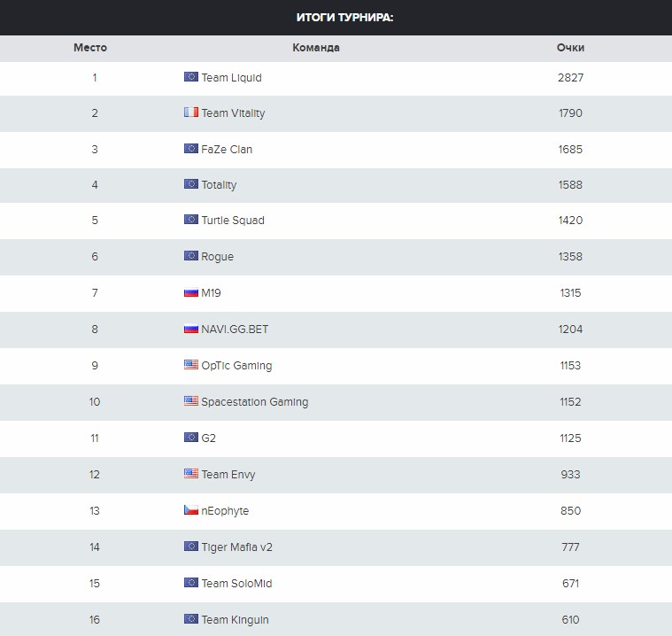Image resolution: width=672 pixels, height=636 pixels.
Task: Click the score 671
Action: pyautogui.click(x=570, y=583)
